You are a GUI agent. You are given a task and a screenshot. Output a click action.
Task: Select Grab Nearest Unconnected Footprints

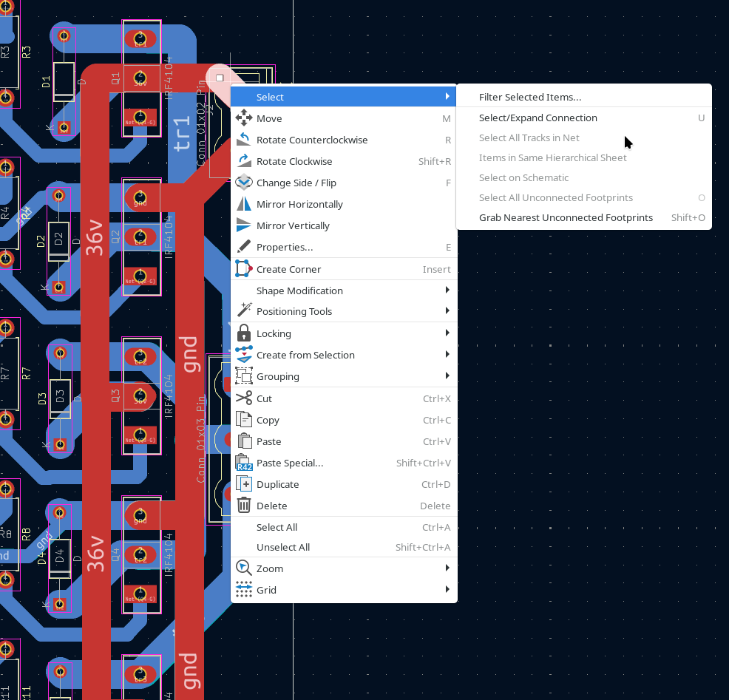click(x=566, y=217)
